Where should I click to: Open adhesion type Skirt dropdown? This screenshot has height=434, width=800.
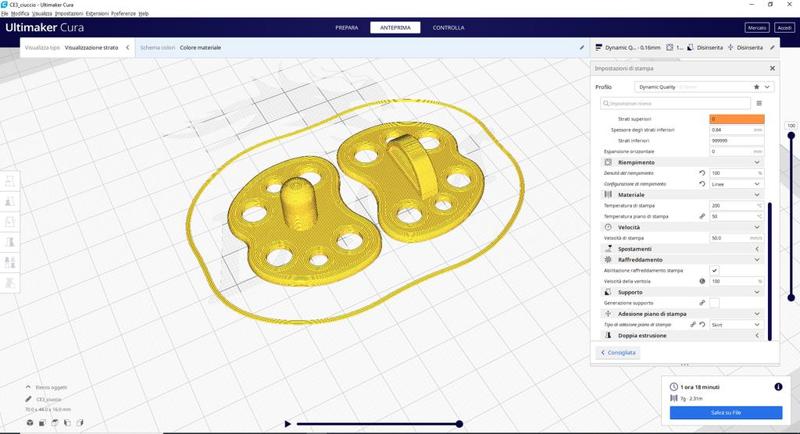pyautogui.click(x=737, y=324)
